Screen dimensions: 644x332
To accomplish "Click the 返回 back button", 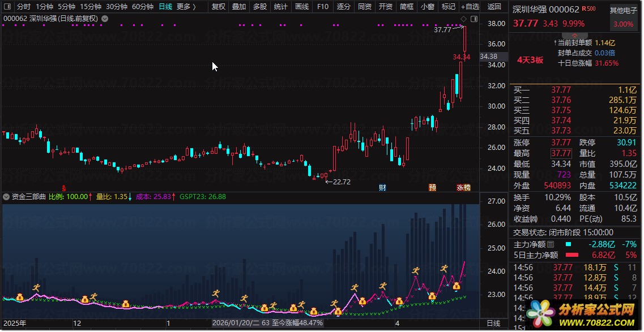I will (494, 7).
